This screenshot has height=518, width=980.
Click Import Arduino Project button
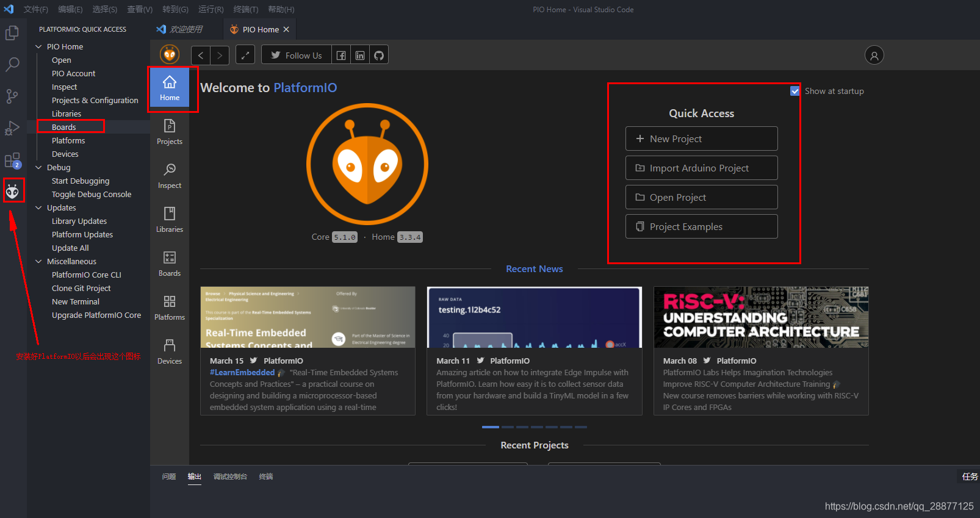[x=701, y=168]
